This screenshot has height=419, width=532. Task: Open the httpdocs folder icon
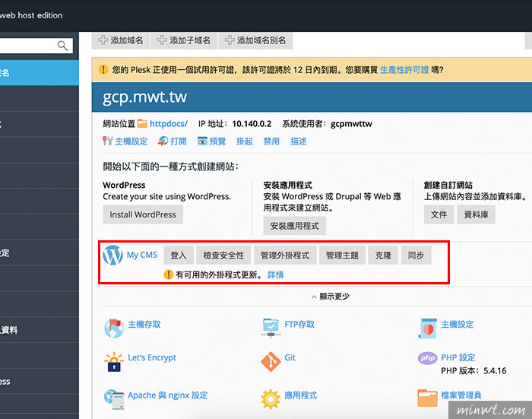pos(142,124)
